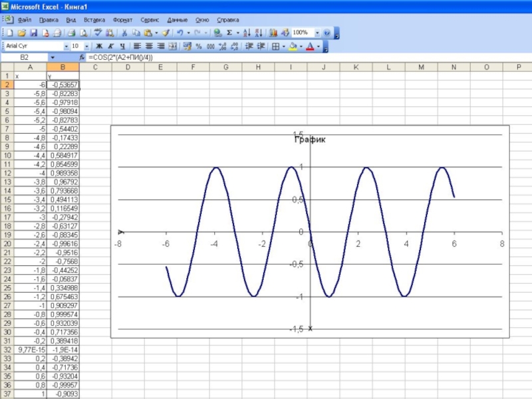Viewport: 532px width, 399px height.
Task: Open the font size dropdown
Action: pos(86,47)
